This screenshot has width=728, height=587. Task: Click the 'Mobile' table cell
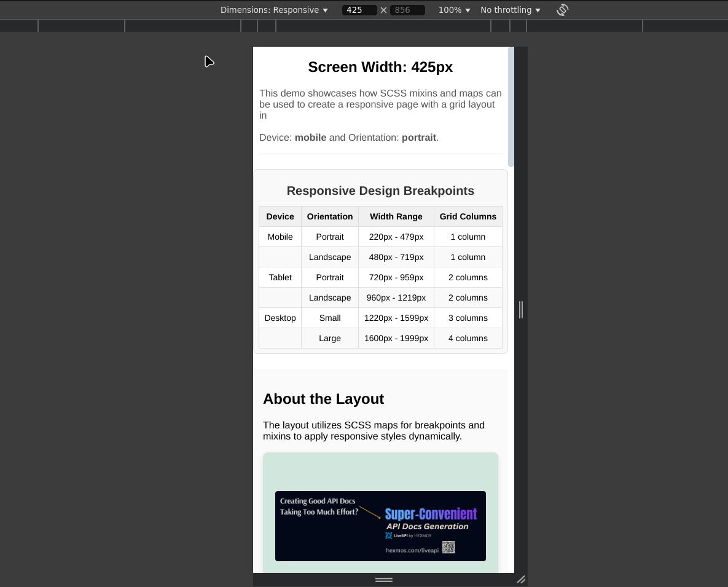coord(280,237)
